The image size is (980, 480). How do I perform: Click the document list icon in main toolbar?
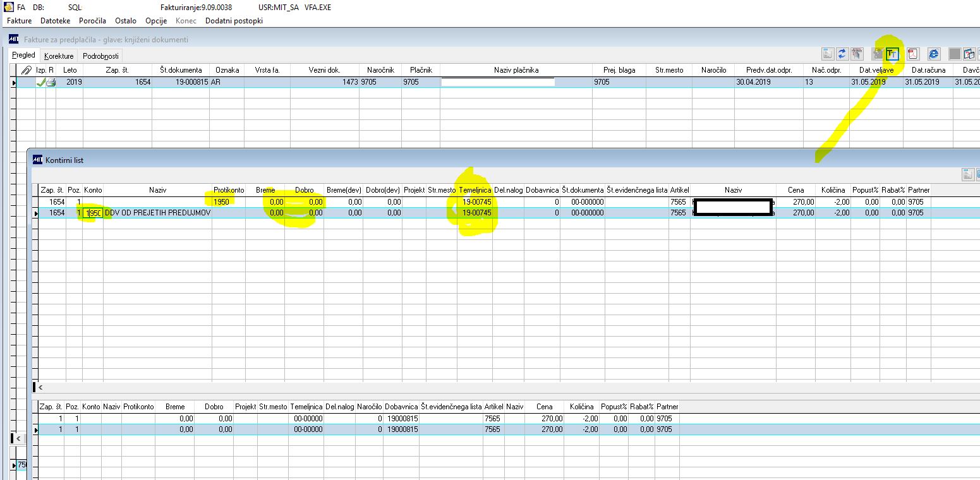point(828,54)
